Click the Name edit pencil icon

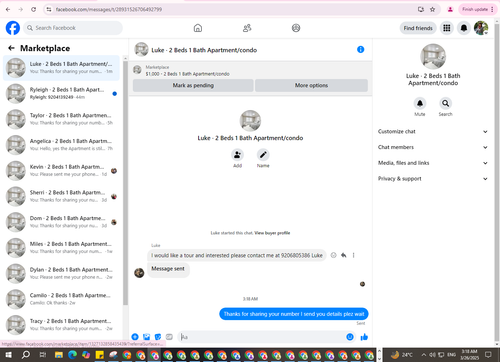point(263,155)
